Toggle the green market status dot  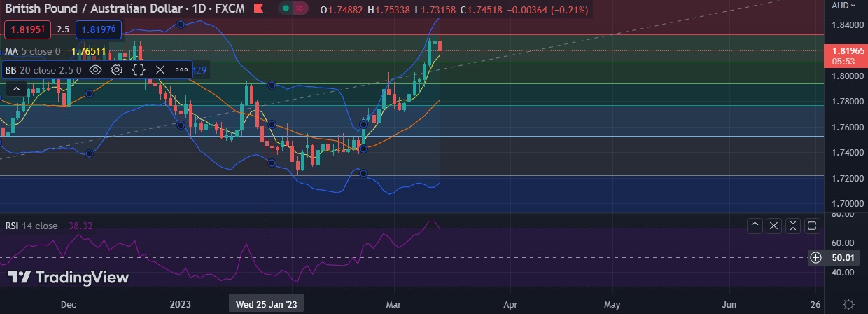[x=286, y=9]
